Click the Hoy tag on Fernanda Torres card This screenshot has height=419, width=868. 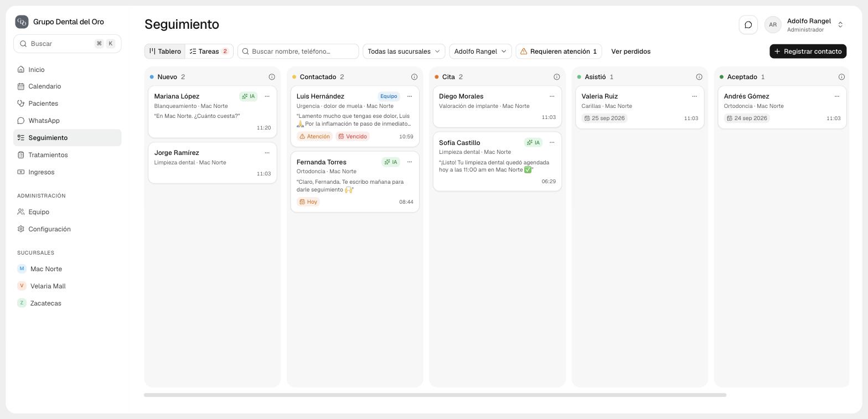coord(308,201)
